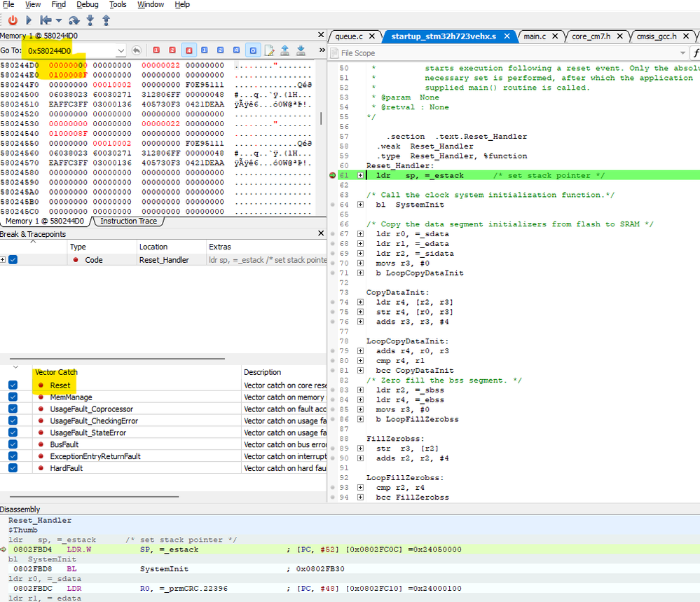
Task: Toggle the UsageFault_Coprocessor vector catch
Action: coord(13,409)
